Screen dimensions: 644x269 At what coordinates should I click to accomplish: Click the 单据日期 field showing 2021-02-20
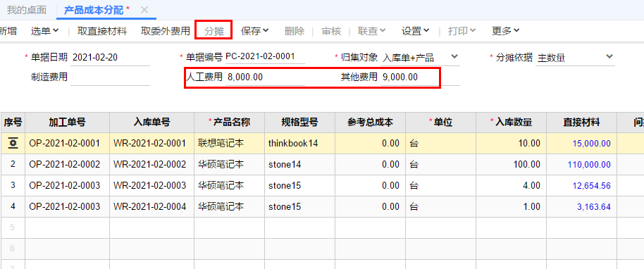(110, 58)
